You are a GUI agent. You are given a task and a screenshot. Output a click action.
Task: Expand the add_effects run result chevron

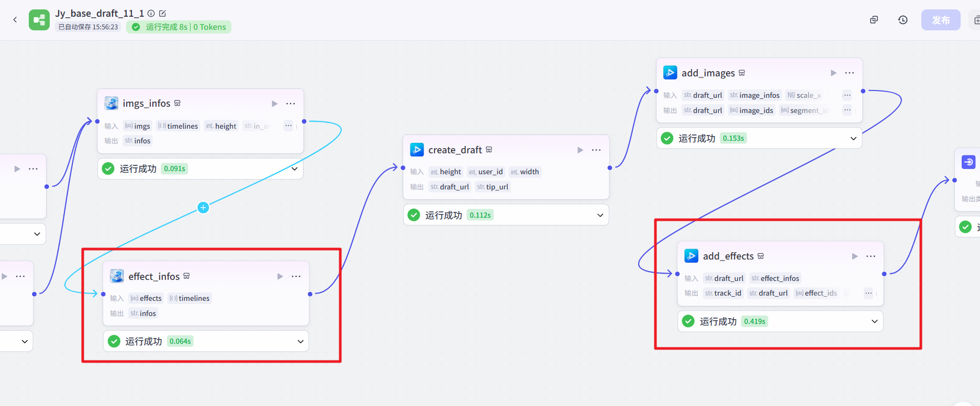874,321
